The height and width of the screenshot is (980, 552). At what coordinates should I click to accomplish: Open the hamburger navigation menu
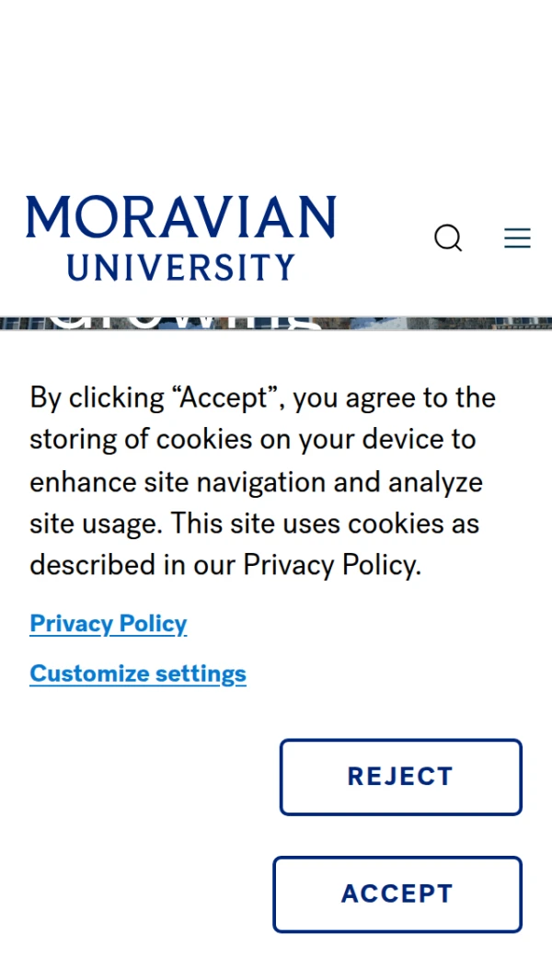click(x=517, y=238)
